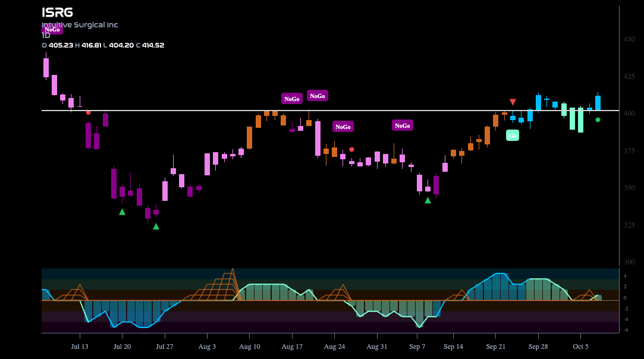Click the NoGo label near Aug 24
The width and height of the screenshot is (644, 359).
click(343, 127)
